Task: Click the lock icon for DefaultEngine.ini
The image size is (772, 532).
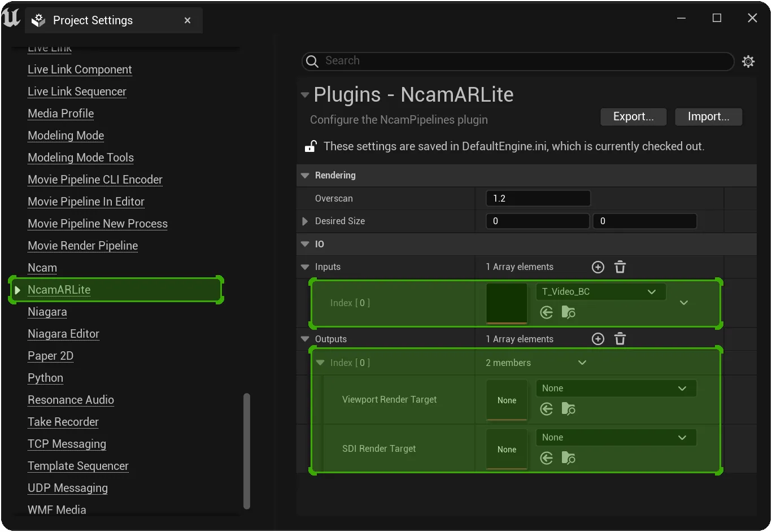Action: click(311, 146)
